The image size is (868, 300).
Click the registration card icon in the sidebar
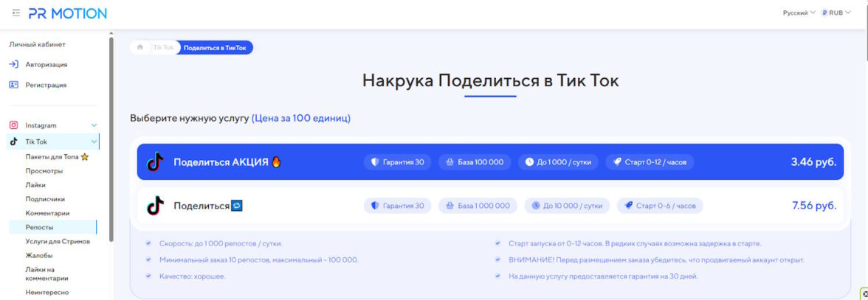click(13, 85)
